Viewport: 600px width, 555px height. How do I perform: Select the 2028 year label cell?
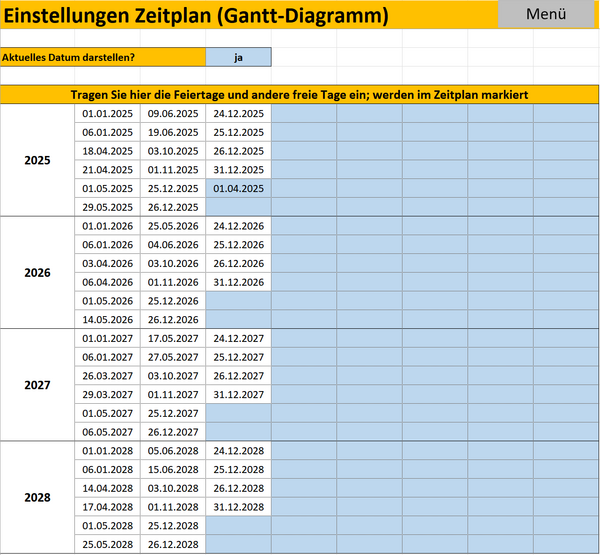pos(37,497)
